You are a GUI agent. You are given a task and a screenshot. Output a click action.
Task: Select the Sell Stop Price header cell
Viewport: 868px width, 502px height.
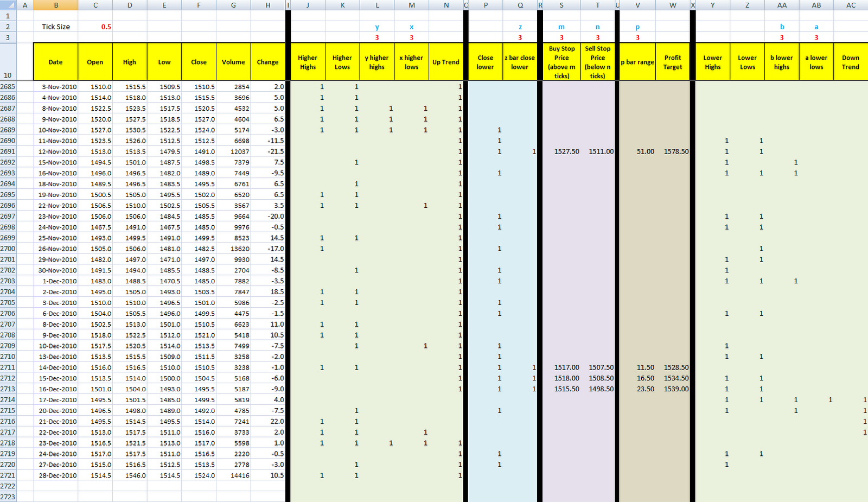[x=597, y=61]
